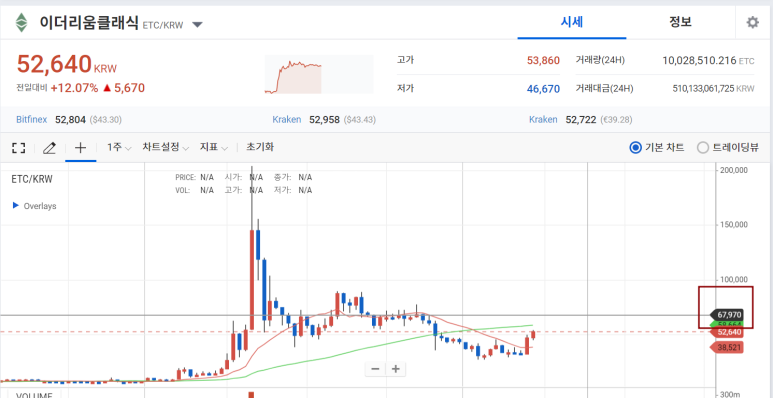Screen dimensions: 773x398
Task: Click the 38,521 price tag on axis
Action: pyautogui.click(x=726, y=347)
